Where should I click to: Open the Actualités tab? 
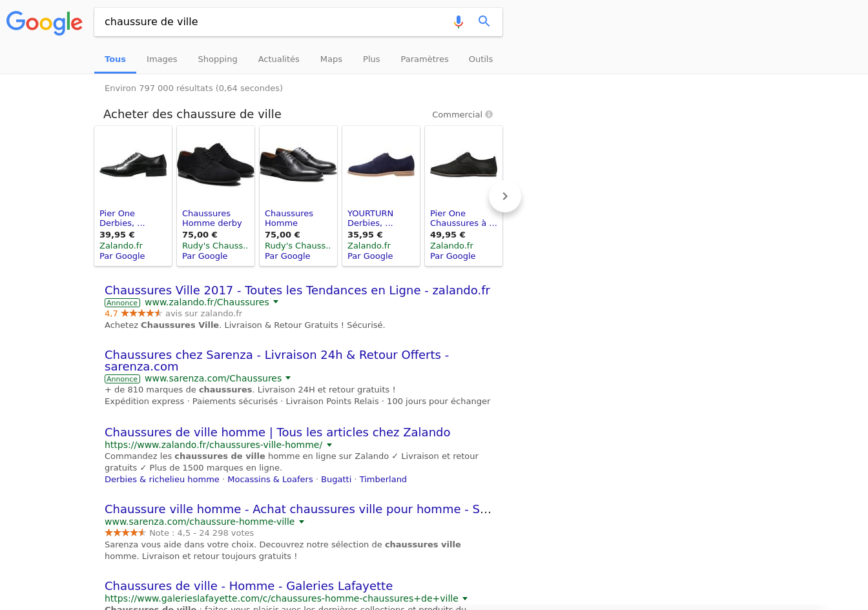[279, 59]
